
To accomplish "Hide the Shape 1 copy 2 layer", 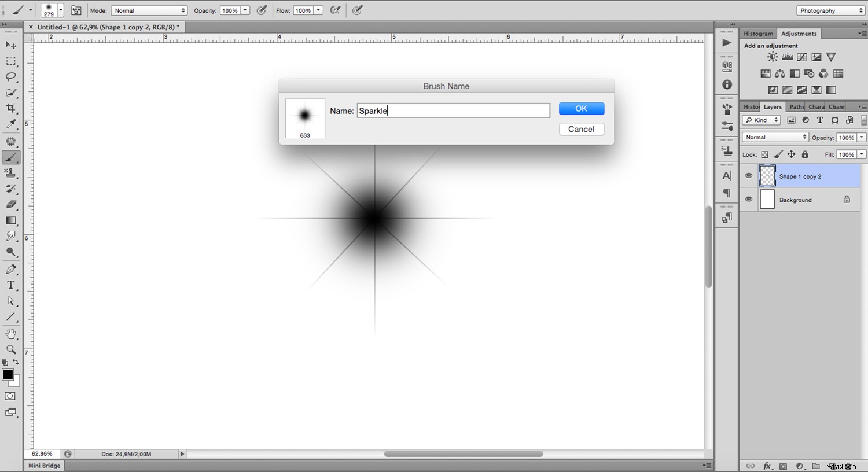I will pos(748,175).
